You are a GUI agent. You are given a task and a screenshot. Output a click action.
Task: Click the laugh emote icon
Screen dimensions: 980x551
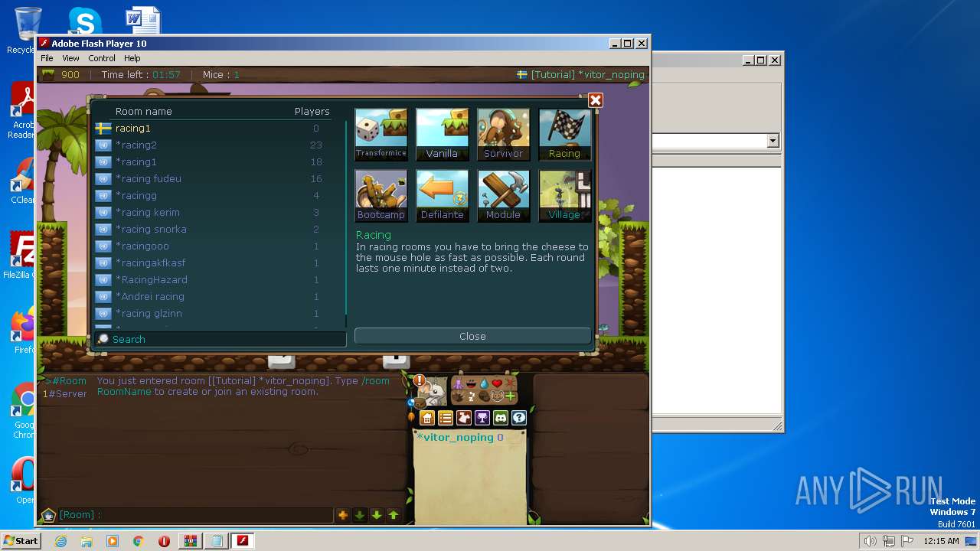pyautogui.click(x=471, y=383)
